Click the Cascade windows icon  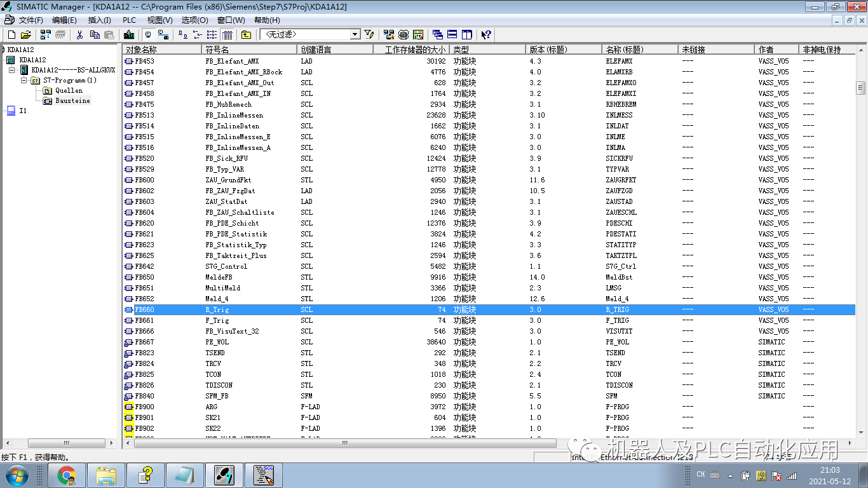[437, 34]
